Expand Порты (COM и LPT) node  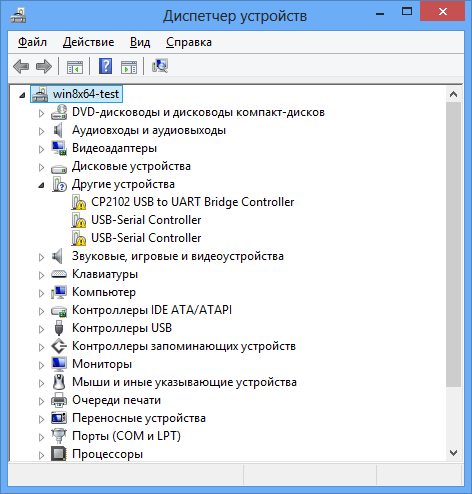click(41, 437)
